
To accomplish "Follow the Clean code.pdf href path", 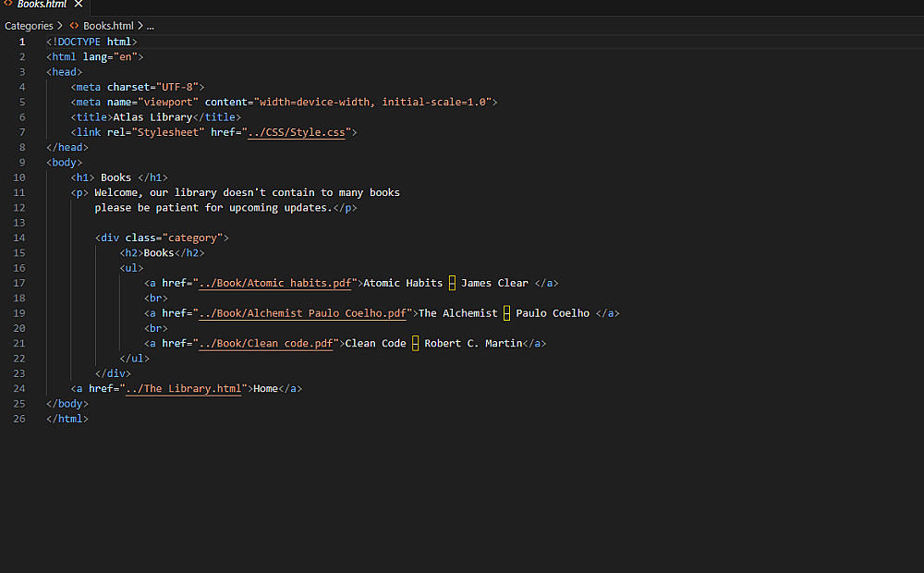I will 265,343.
